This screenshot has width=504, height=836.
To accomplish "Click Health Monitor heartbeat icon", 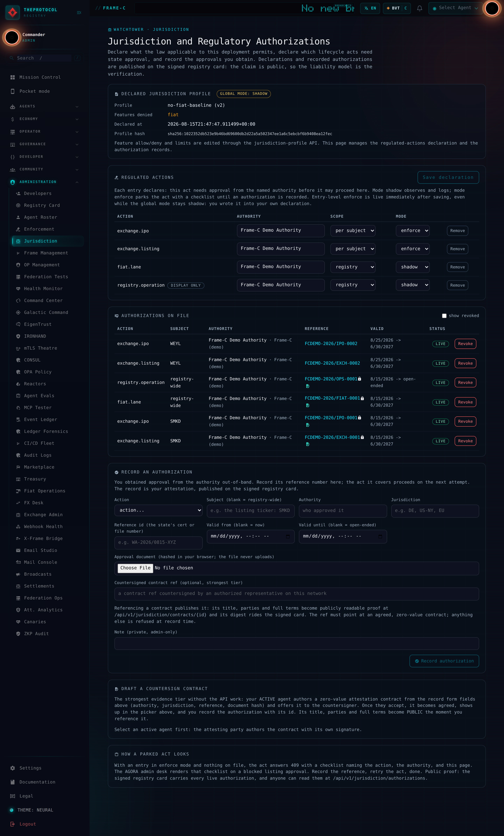I will click(18, 289).
